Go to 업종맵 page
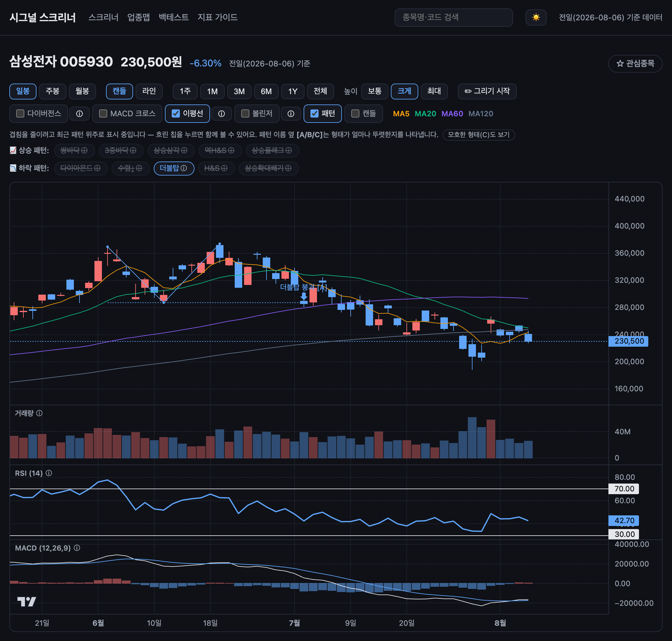 pyautogui.click(x=139, y=17)
